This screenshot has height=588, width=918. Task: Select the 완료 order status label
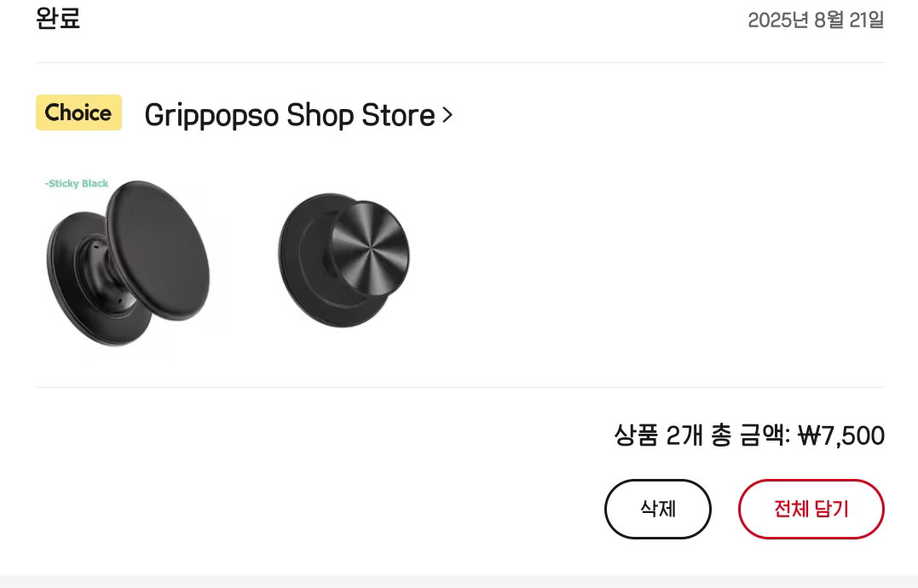(58, 18)
